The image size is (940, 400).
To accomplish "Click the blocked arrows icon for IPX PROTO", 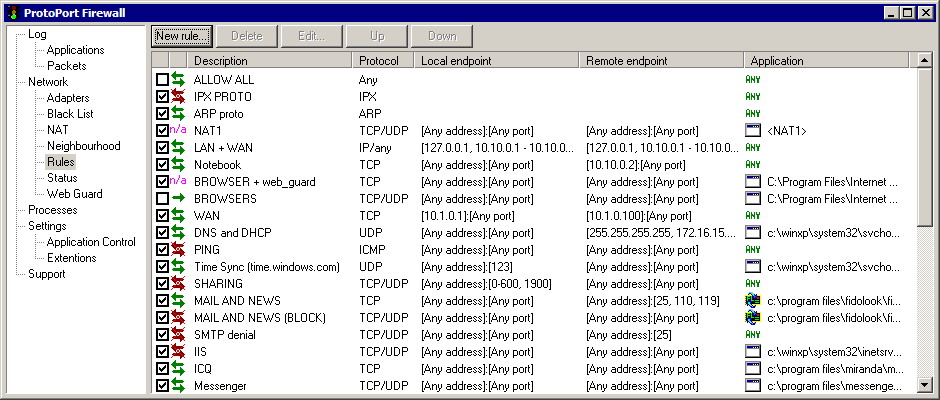I will (x=179, y=96).
